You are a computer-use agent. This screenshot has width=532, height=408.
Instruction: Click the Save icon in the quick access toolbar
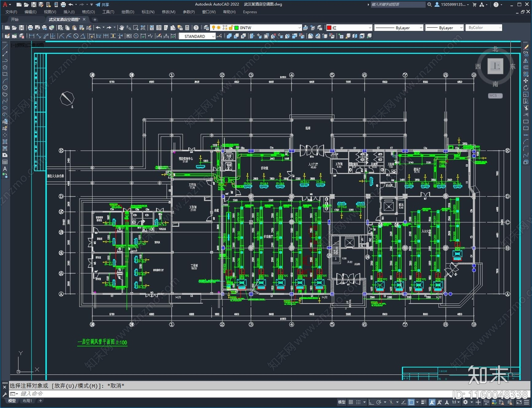point(34,4)
